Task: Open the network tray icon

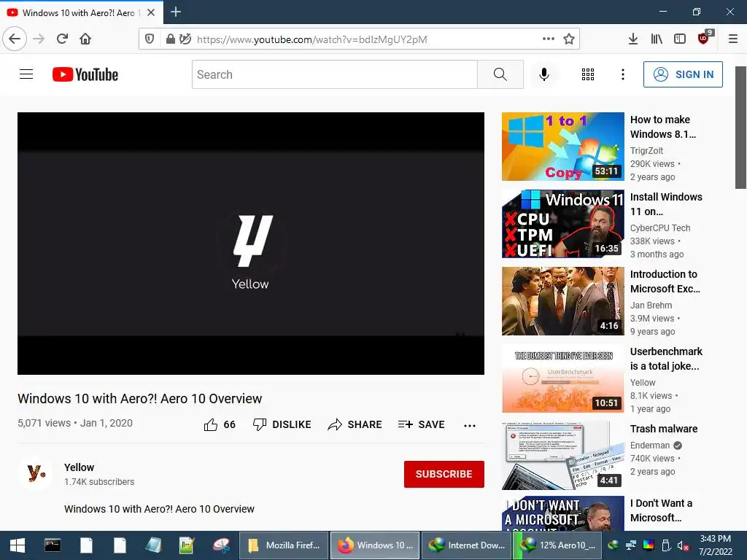Action: pos(631,545)
